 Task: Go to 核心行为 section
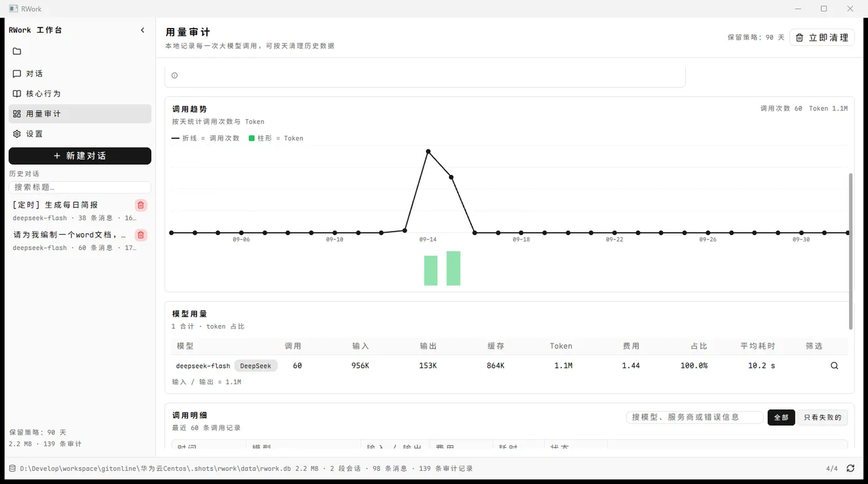pyautogui.click(x=80, y=94)
